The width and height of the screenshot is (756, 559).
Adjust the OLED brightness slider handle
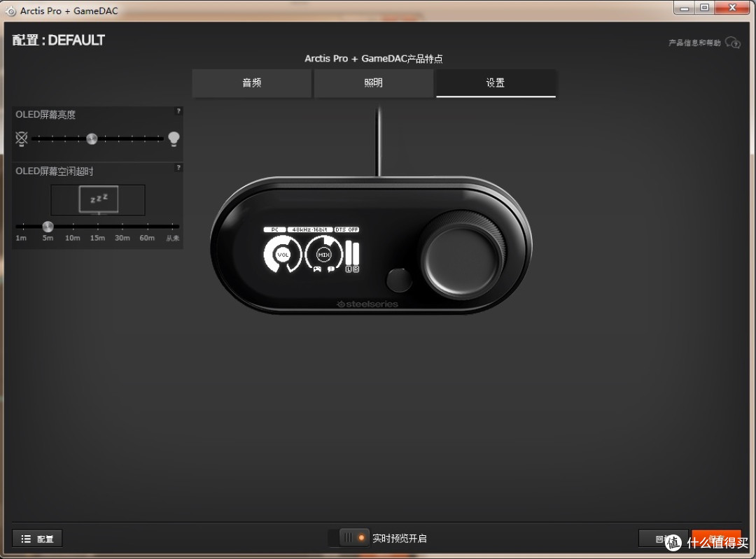tap(92, 139)
